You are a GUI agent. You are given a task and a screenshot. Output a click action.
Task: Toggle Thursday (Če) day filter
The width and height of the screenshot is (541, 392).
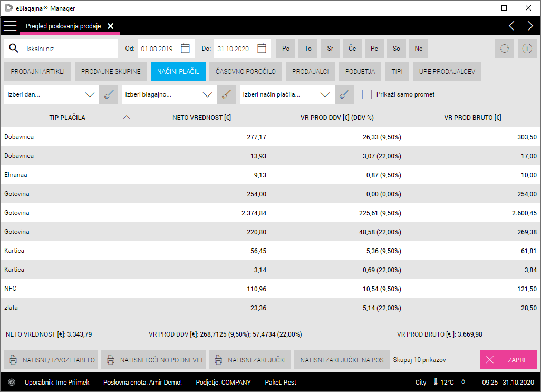coord(352,49)
